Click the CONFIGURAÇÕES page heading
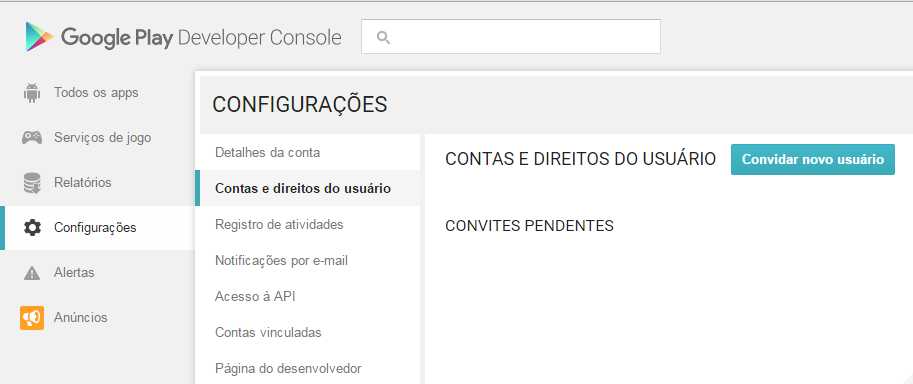This screenshot has height=384, width=913. click(x=299, y=105)
